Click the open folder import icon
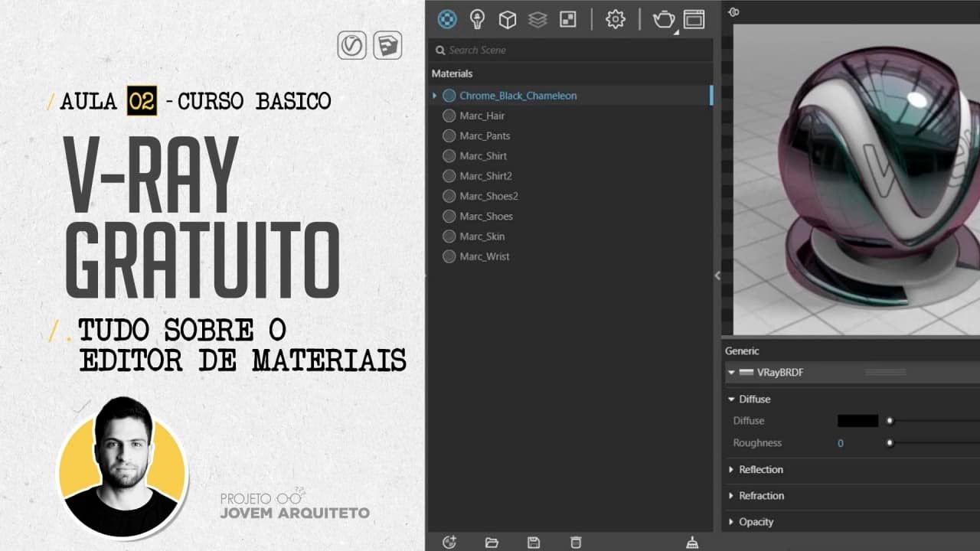 pos(492,543)
